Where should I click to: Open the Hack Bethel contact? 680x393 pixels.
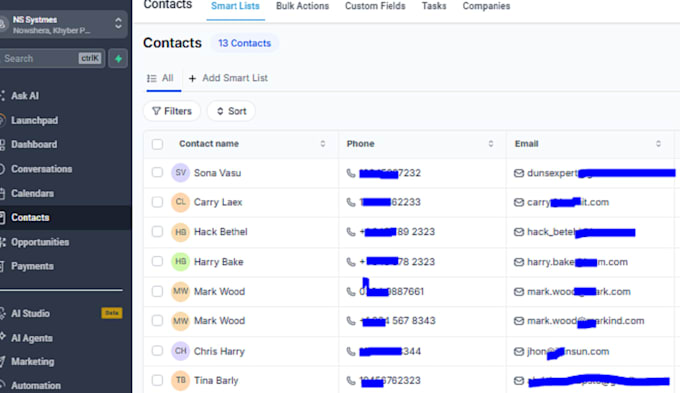(x=220, y=232)
